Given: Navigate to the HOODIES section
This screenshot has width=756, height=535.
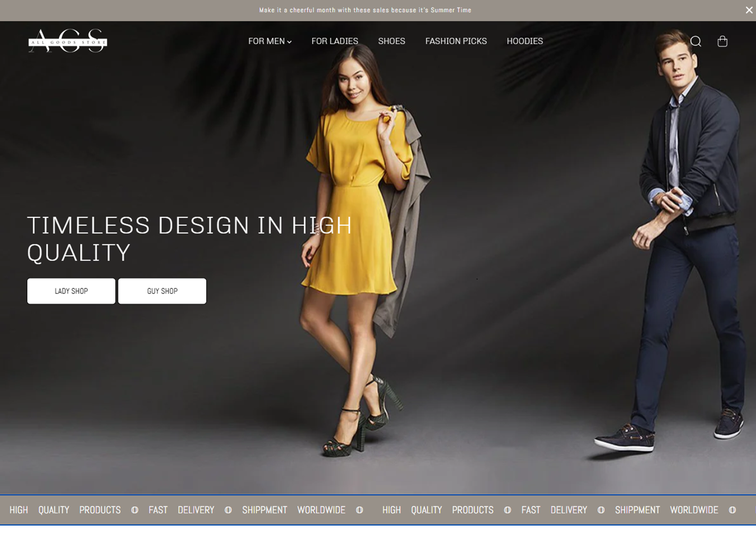Looking at the screenshot, I should click(x=525, y=41).
